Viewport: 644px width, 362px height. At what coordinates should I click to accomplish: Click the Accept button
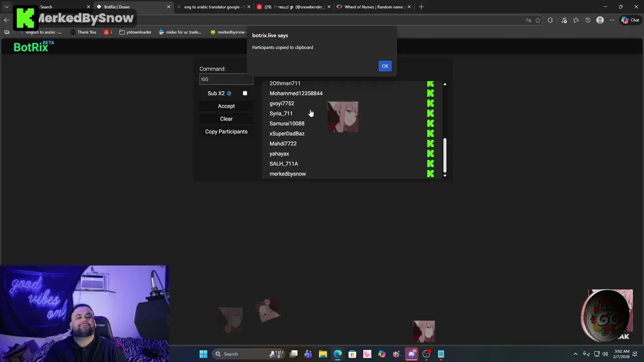[226, 106]
